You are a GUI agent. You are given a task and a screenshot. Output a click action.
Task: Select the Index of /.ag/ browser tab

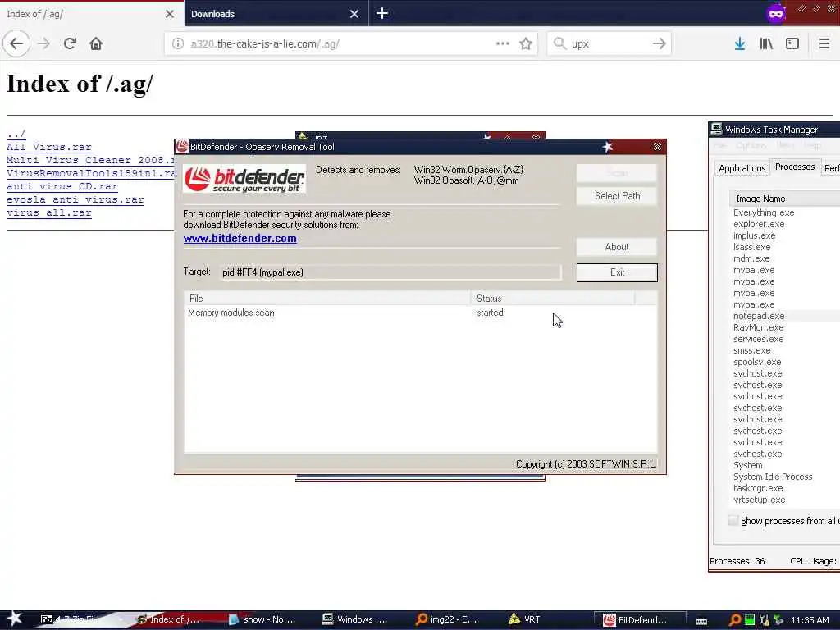pyautogui.click(x=91, y=14)
